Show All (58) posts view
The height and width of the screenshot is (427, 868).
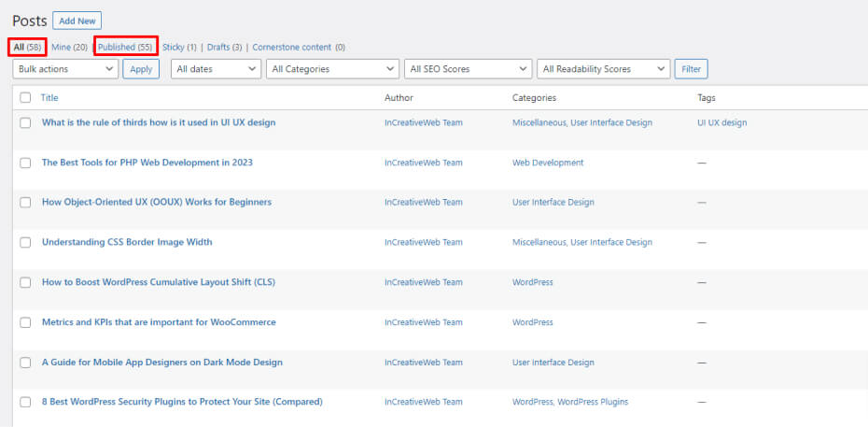[27, 47]
